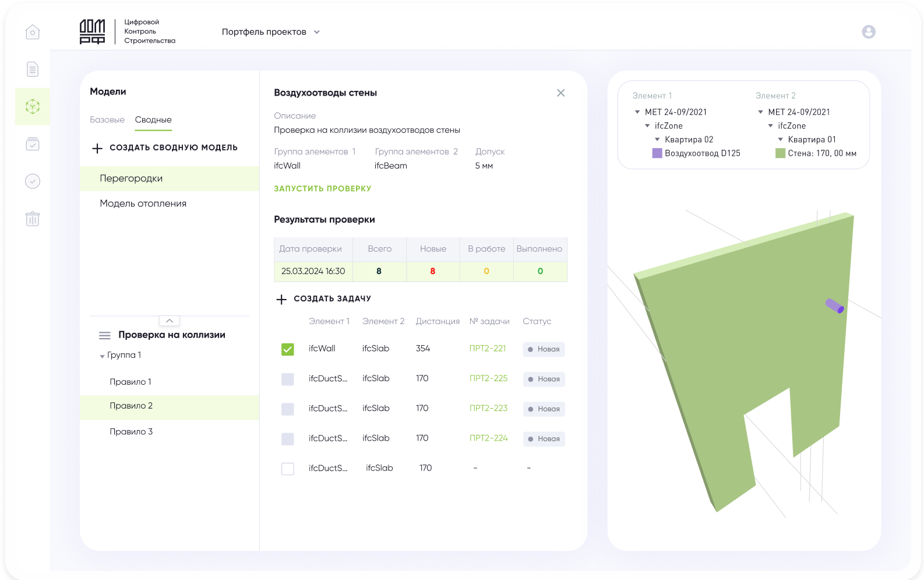Click the circled checkmark sidebar icon
924x580 pixels.
[x=33, y=181]
